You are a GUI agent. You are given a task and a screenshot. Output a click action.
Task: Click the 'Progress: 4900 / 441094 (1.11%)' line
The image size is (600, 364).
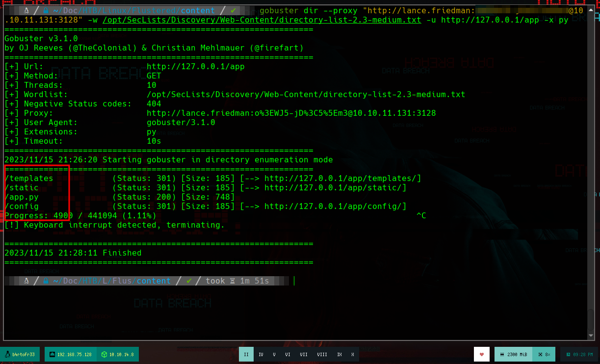coord(80,216)
